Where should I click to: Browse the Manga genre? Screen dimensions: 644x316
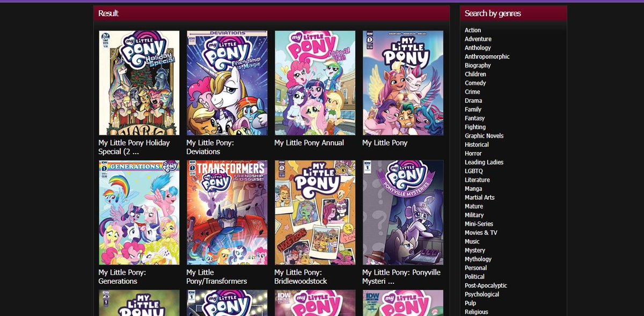tap(473, 189)
